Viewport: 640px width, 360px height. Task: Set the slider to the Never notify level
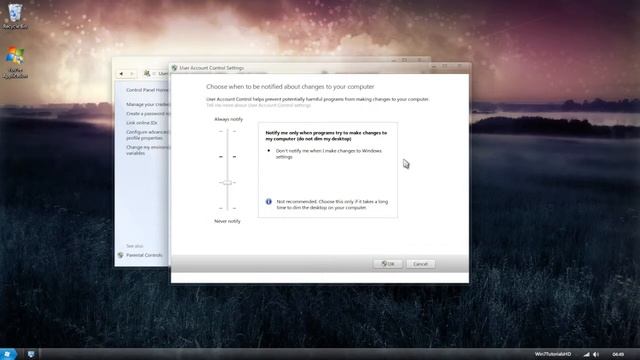click(227, 208)
